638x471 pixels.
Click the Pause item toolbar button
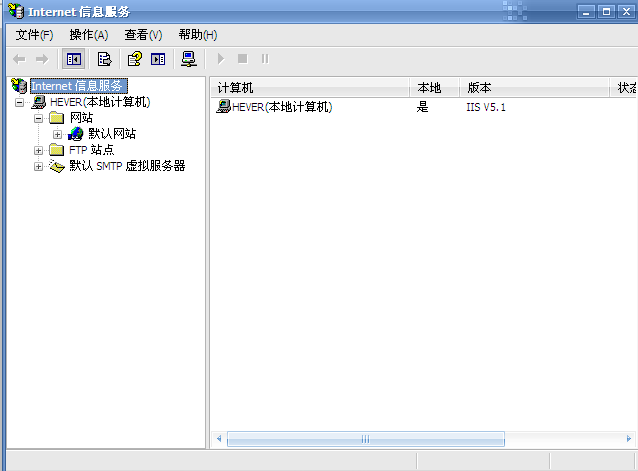[x=265, y=59]
